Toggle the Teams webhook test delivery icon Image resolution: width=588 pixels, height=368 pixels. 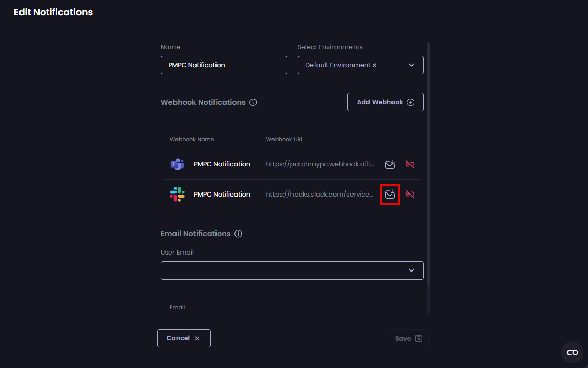pyautogui.click(x=389, y=164)
